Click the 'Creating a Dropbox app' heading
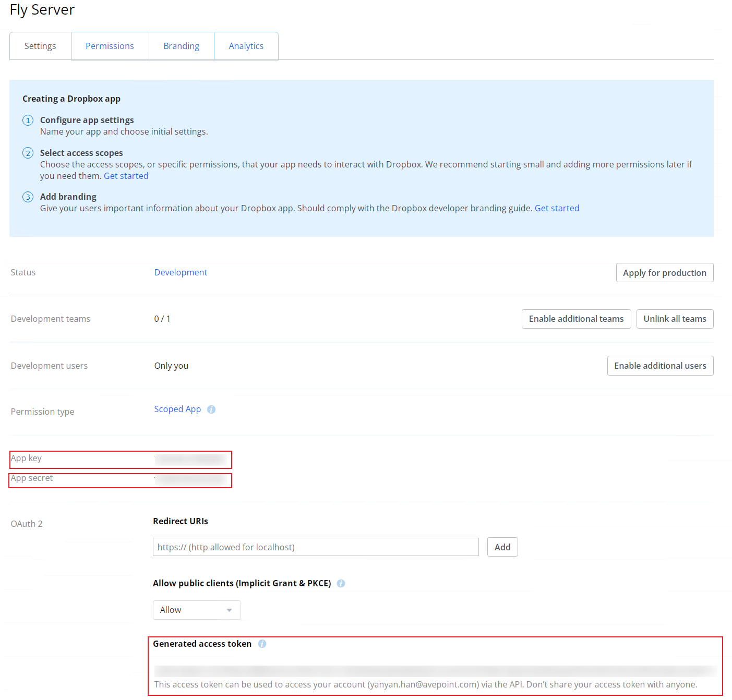 coord(71,99)
